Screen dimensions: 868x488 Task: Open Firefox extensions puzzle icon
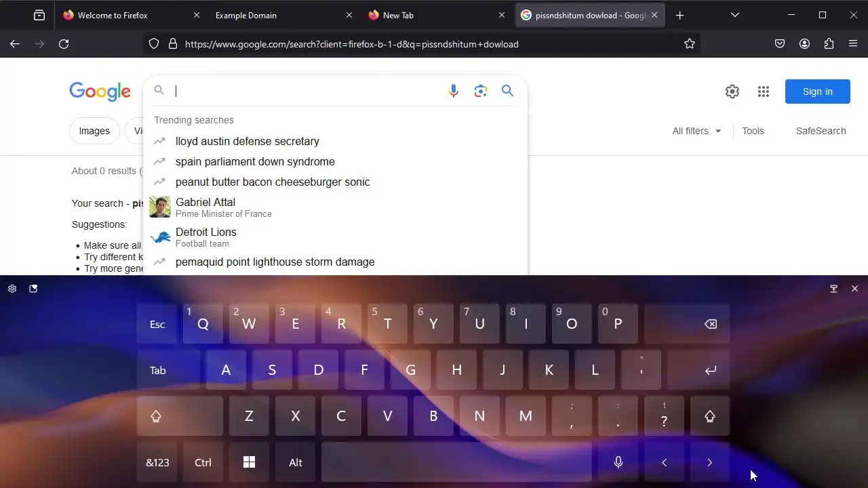coord(829,44)
